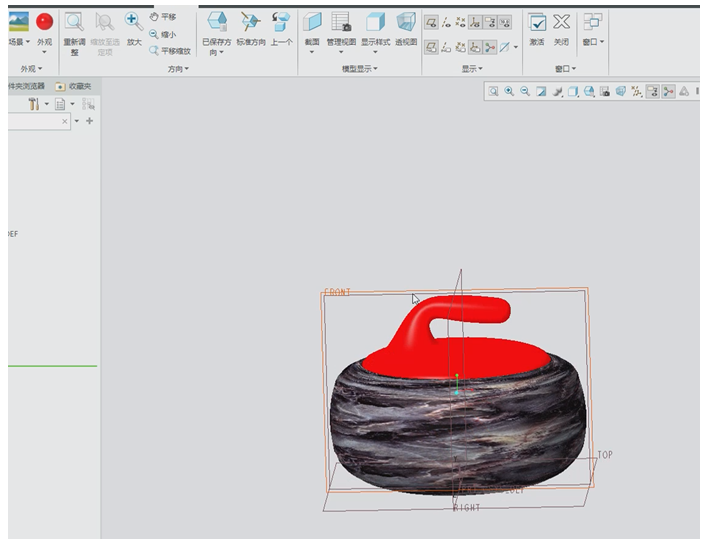Switch to the 收藏夹 favorites tab
Image resolution: width=705 pixels, height=546 pixels.
point(73,86)
